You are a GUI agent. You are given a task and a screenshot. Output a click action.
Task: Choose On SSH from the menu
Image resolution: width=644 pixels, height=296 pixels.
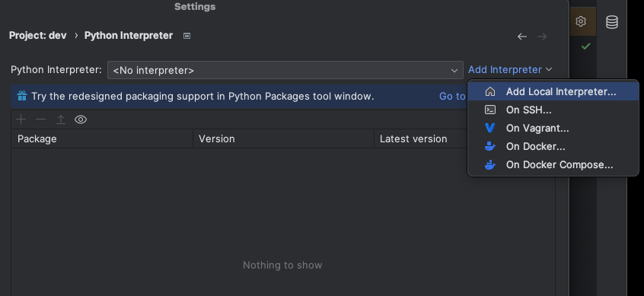coord(553,110)
